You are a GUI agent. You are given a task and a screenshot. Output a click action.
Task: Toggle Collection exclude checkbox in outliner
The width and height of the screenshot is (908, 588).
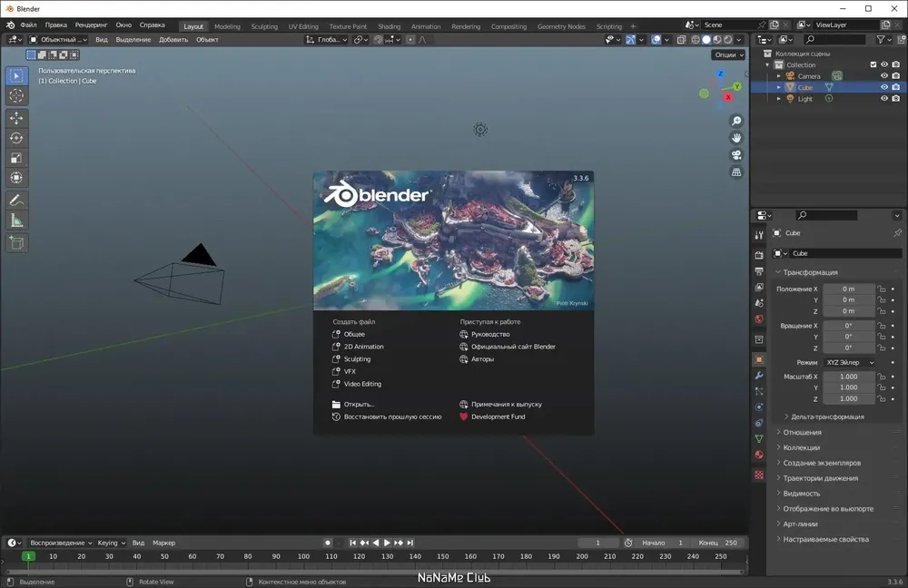[x=873, y=64]
